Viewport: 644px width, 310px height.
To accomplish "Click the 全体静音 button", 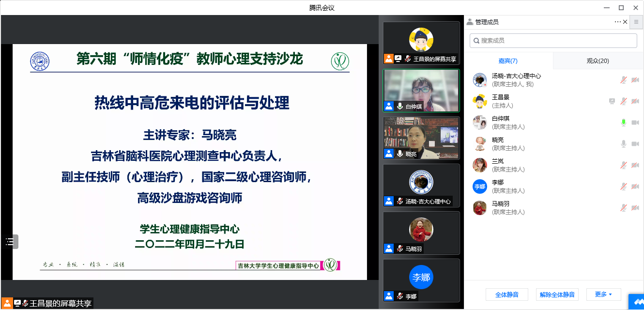I will [507, 294].
